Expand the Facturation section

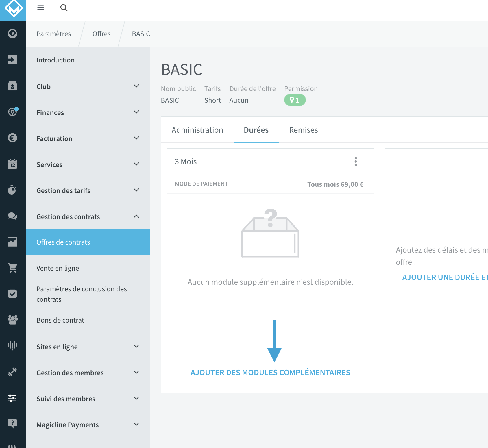point(88,138)
